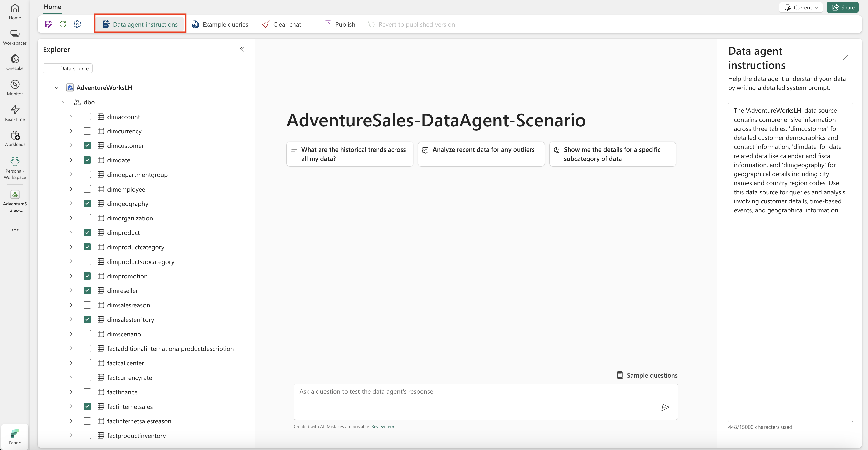Screen dimensions: 868x450
Task: Collapse the AdventureWorksLH data source node
Action: 57,88
